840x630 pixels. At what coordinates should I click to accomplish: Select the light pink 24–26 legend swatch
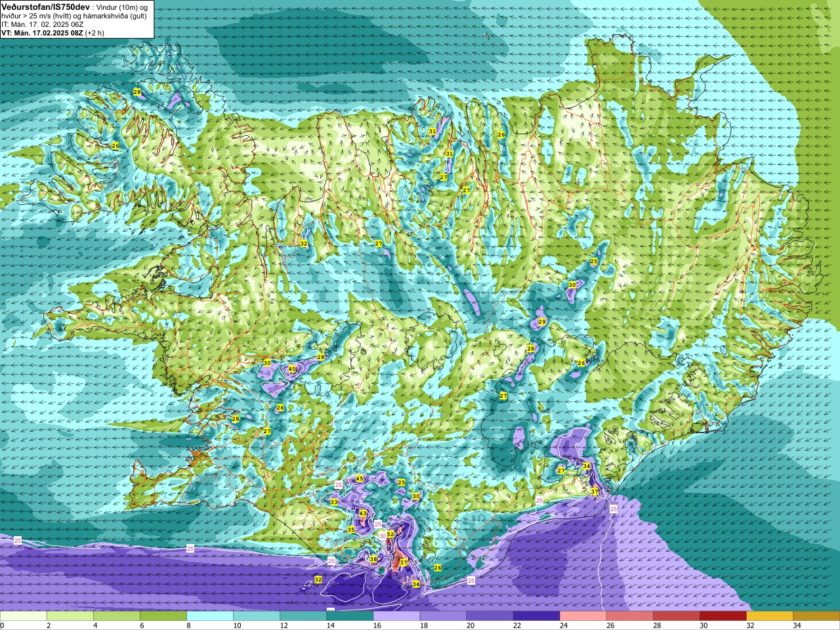[583, 616]
